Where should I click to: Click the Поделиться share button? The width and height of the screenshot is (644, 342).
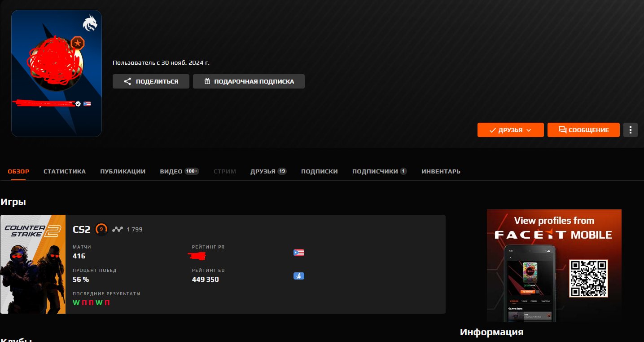[151, 81]
